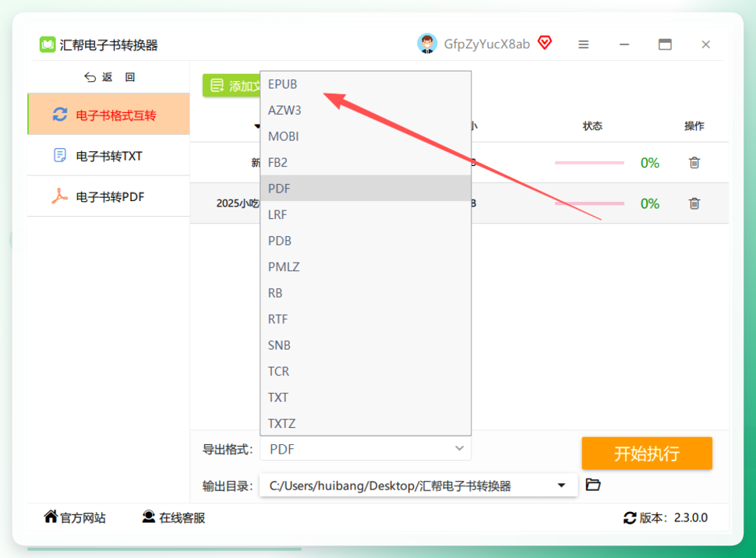
Task: Click the 电子书格式互转 sync arrows icon
Action: (x=60, y=115)
